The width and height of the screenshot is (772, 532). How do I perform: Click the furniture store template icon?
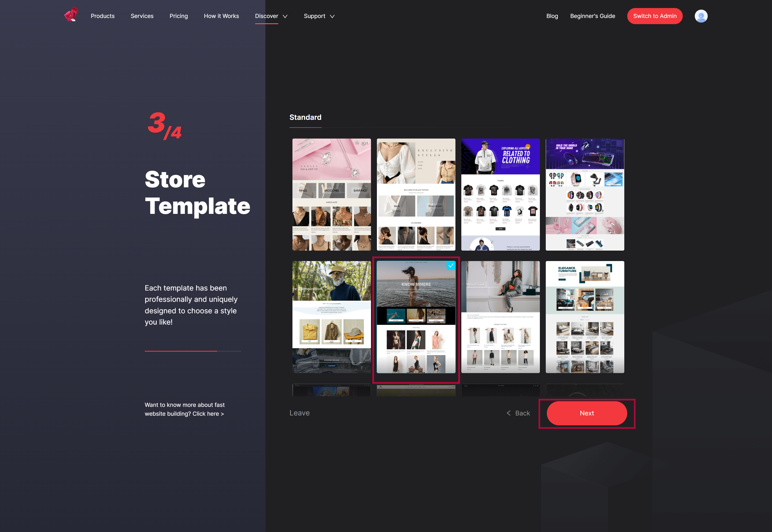[x=584, y=317]
